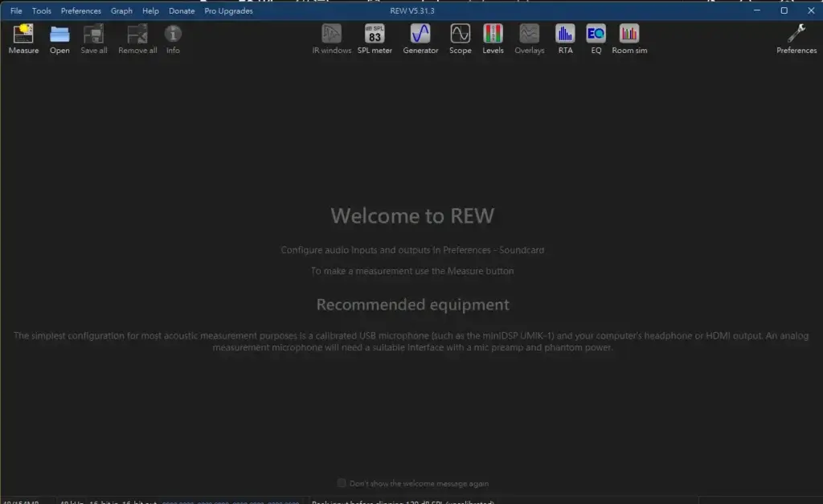This screenshot has height=504, width=823.
Task: Open the Tools menu
Action: click(x=42, y=11)
